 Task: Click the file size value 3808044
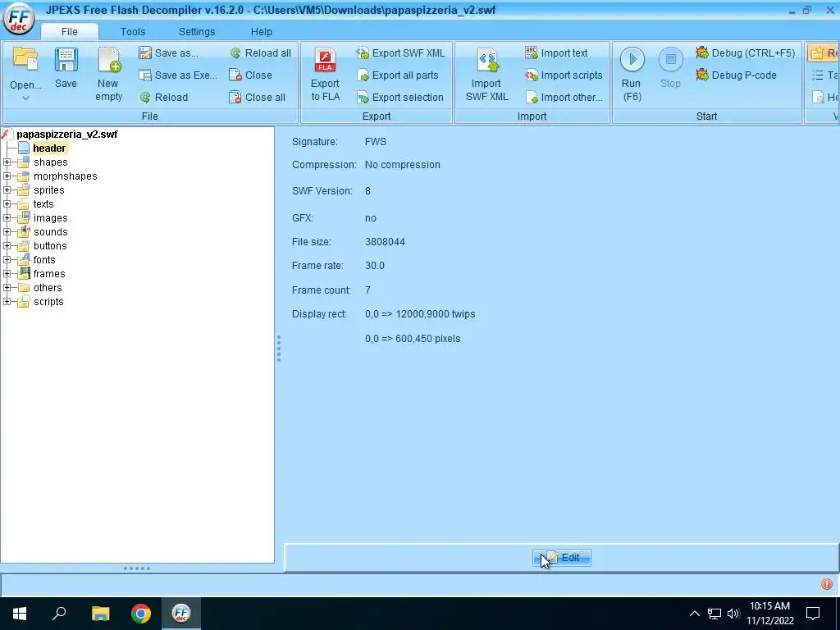(385, 242)
